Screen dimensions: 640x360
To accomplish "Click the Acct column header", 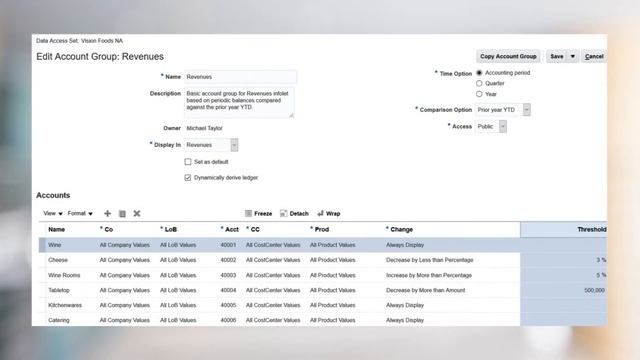I will pyautogui.click(x=230, y=229).
